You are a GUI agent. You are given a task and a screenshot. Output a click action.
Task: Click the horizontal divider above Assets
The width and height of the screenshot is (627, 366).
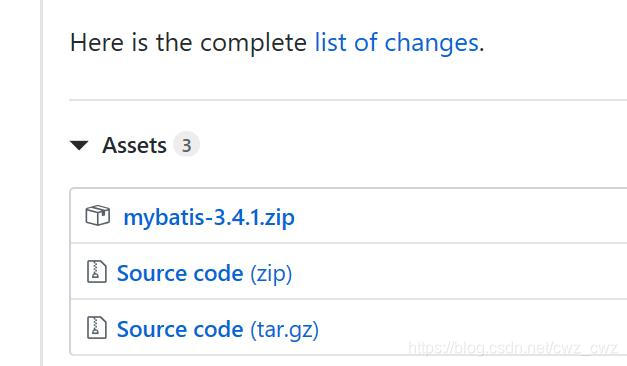coord(348,100)
